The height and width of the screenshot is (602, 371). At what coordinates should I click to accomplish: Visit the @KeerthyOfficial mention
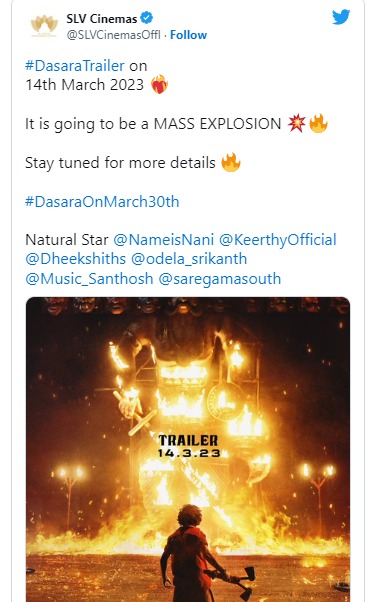pos(278,240)
